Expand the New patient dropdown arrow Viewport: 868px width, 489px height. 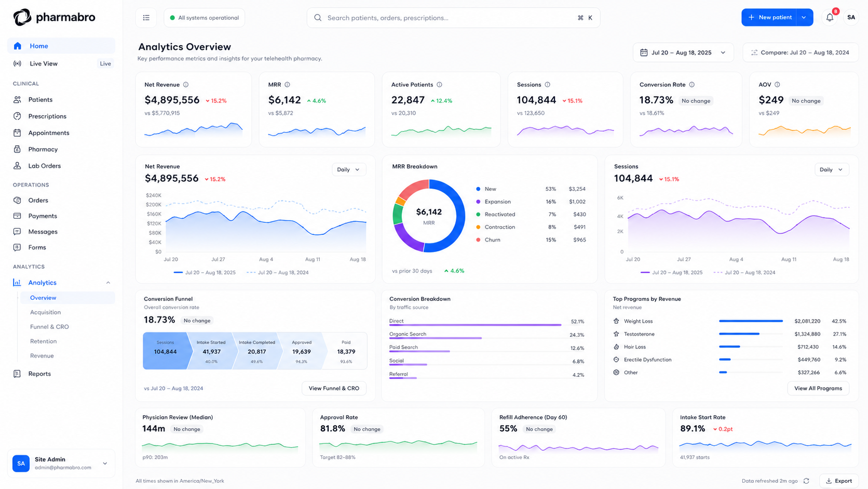click(x=804, y=17)
